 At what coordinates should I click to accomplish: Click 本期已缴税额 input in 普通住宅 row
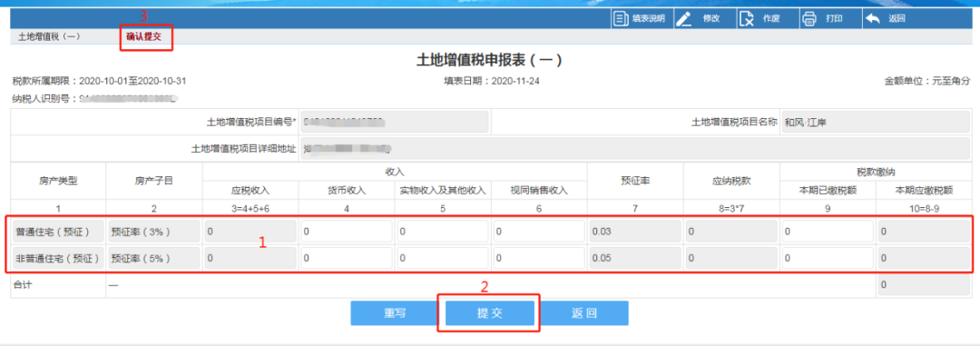point(828,232)
